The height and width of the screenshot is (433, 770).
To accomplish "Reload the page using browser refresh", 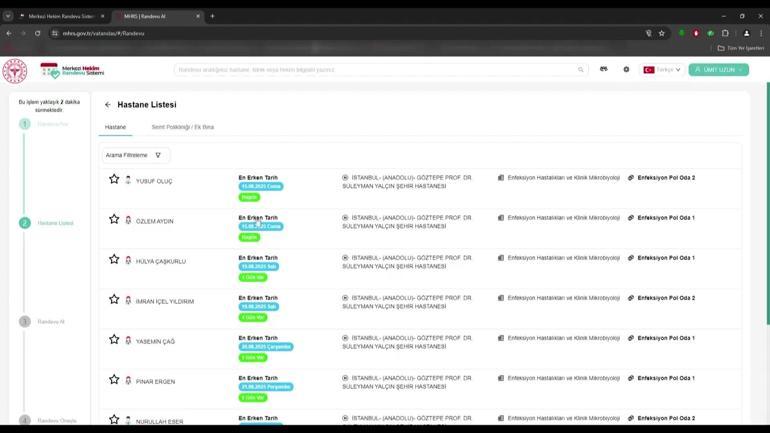I will click(38, 33).
